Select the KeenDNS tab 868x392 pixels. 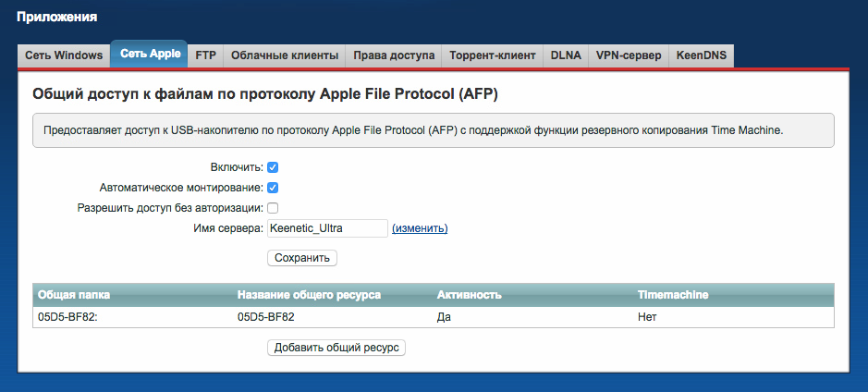(702, 55)
